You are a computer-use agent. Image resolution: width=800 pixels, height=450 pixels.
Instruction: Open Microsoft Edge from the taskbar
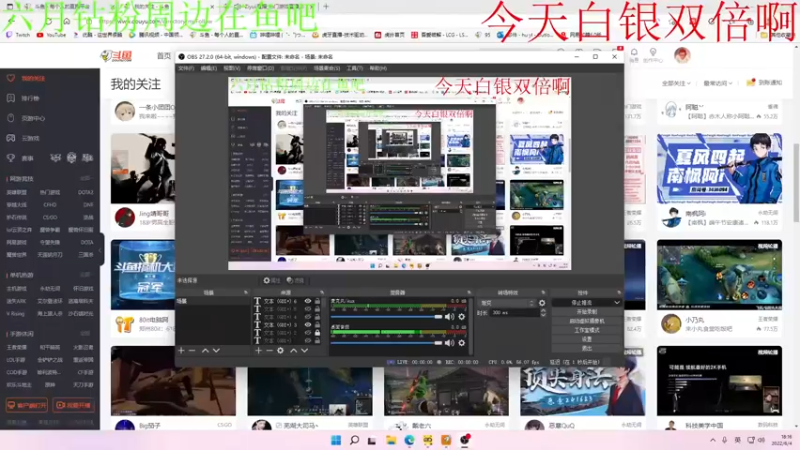(x=409, y=440)
